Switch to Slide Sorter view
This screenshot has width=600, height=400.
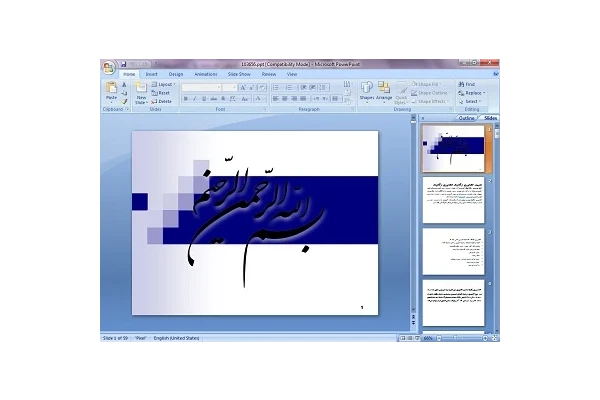(410, 338)
